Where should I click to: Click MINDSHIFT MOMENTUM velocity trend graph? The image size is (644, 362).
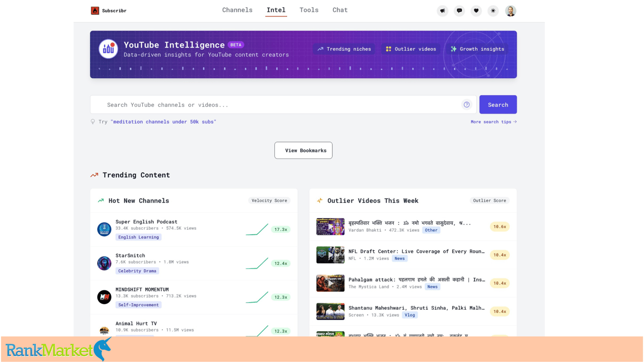click(257, 297)
